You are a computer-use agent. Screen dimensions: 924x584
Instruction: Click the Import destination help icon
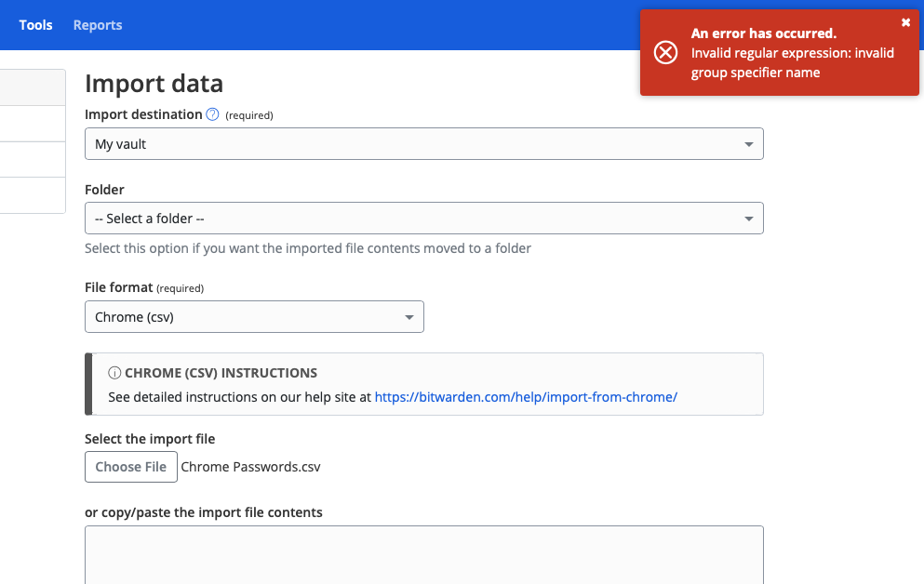pyautogui.click(x=212, y=114)
